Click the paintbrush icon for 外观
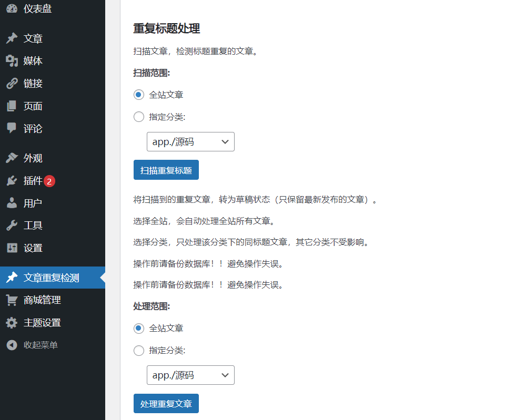The image size is (525, 420). coord(12,158)
